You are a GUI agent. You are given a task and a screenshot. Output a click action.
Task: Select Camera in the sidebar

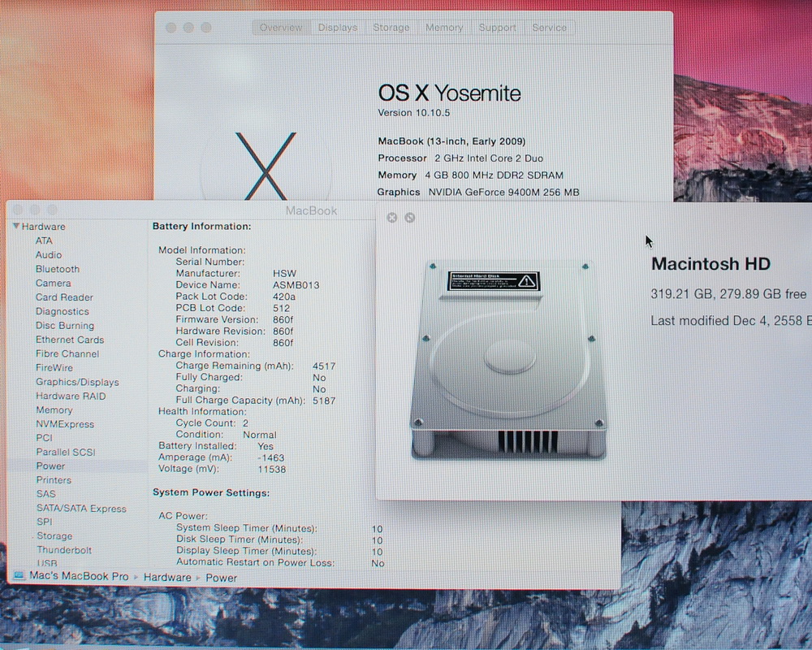(x=54, y=283)
